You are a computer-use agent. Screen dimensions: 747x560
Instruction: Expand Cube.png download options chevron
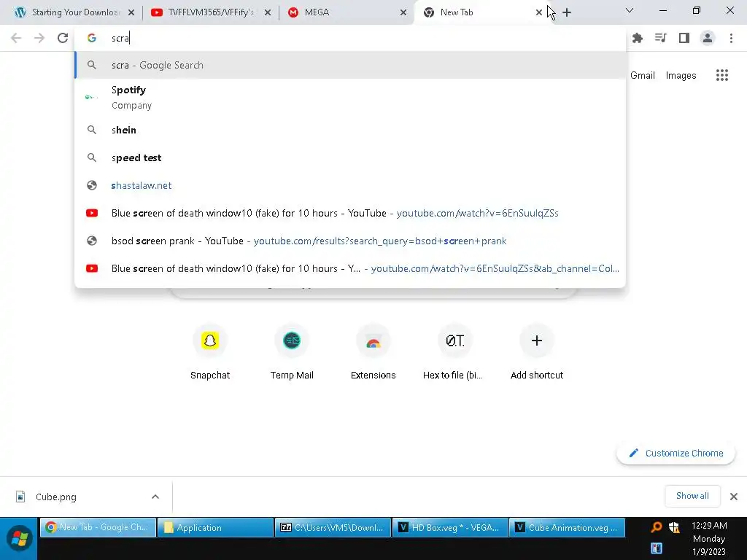155,497
